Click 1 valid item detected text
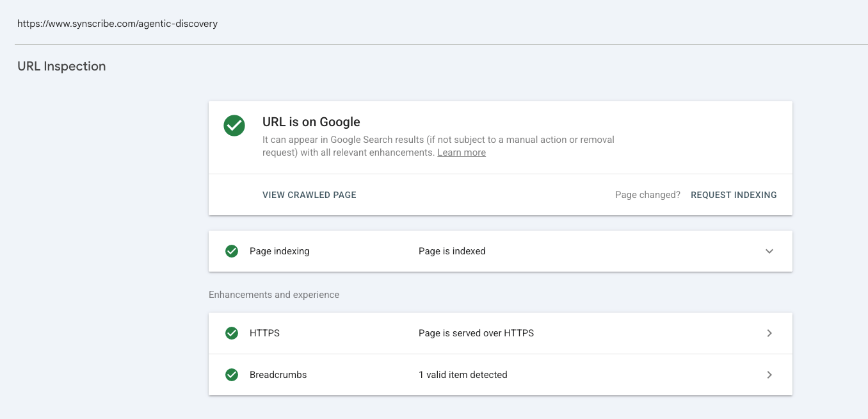This screenshot has width=868, height=419. [x=463, y=375]
